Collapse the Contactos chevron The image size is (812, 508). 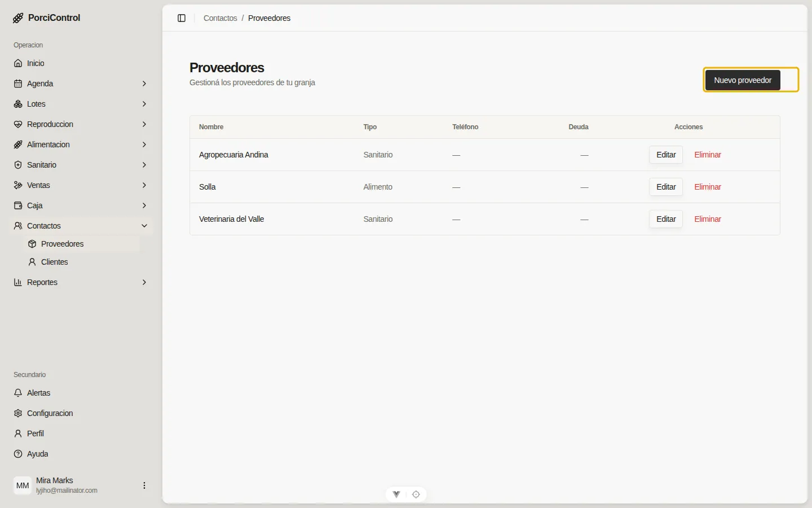click(144, 226)
